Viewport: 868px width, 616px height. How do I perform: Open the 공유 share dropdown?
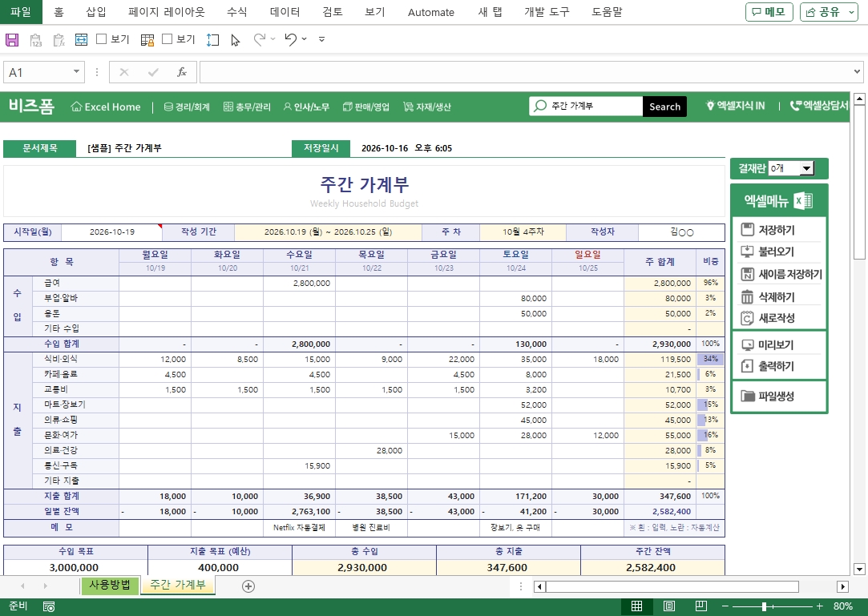tap(853, 12)
